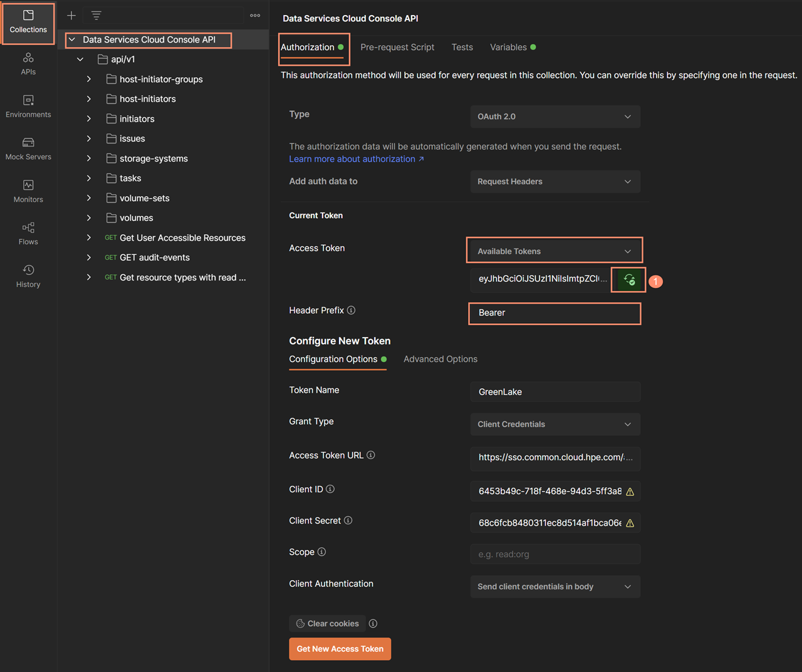Expand the volume-sets folder chevron
Screen dimensions: 802x672
pos(89,198)
